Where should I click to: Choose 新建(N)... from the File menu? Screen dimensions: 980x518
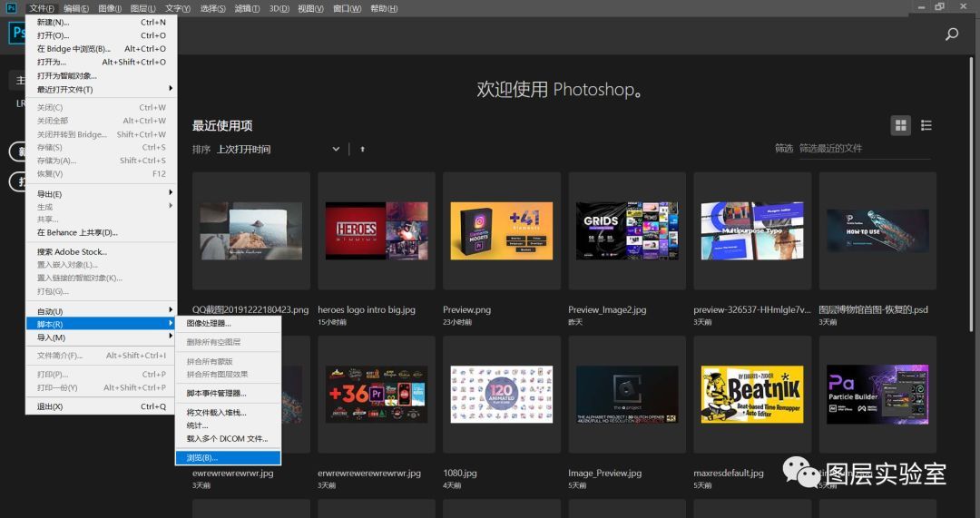click(x=100, y=22)
